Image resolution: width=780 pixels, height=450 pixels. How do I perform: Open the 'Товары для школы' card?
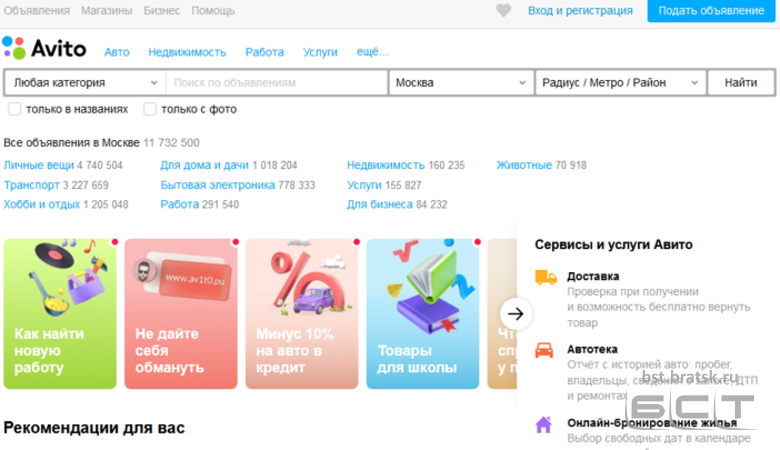tap(423, 313)
